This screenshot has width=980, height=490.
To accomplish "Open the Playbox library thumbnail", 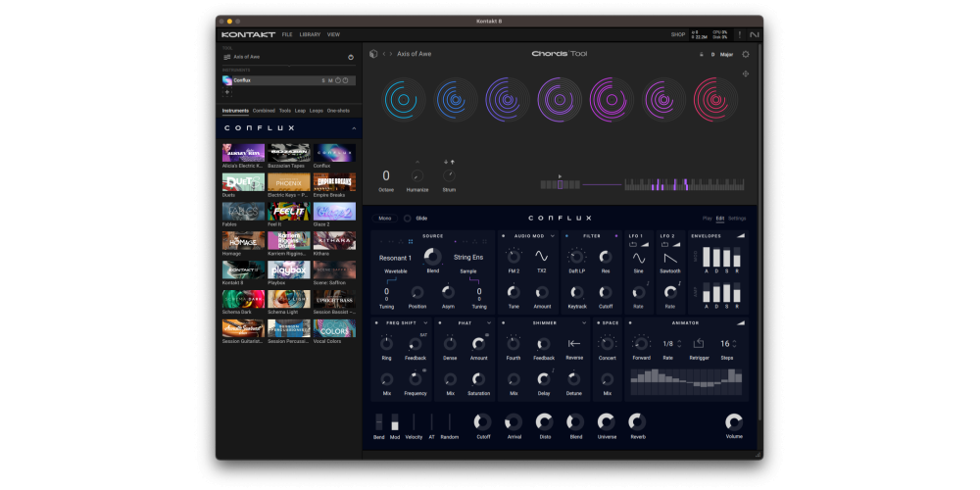I will coord(289,270).
